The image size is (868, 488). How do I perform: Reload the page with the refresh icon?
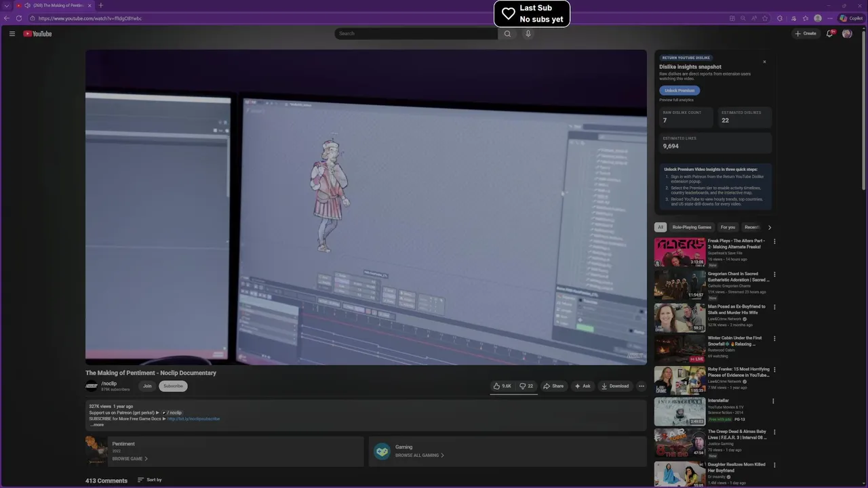(x=19, y=18)
